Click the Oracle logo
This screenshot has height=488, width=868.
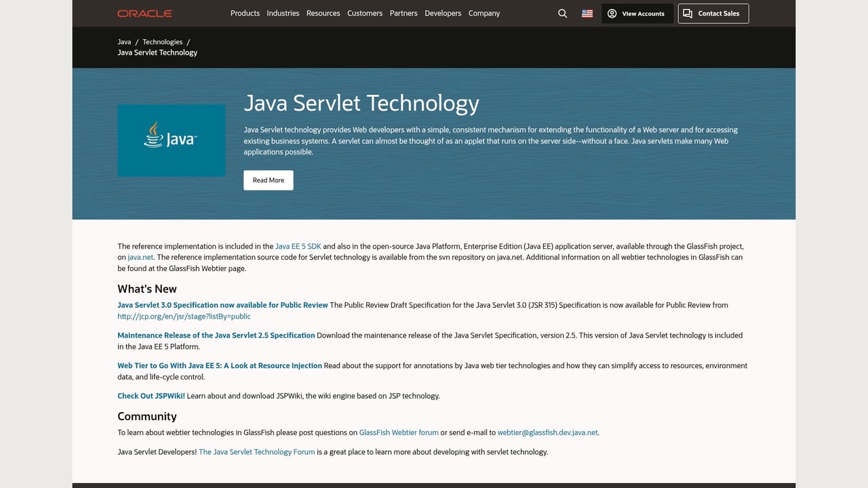click(x=144, y=13)
